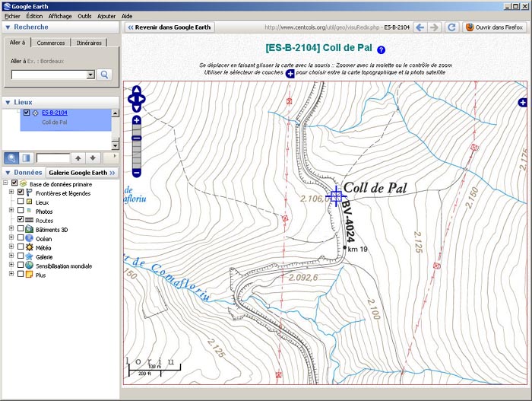Collapse Base de données primaire tree

5,183
